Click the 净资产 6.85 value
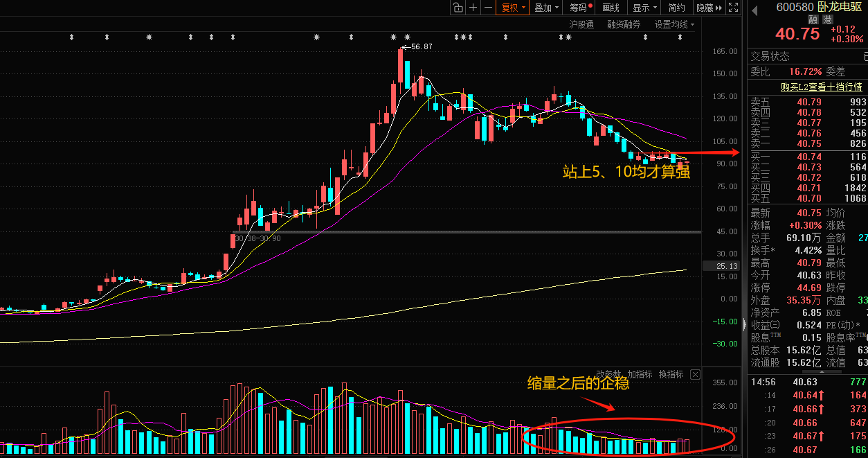This screenshot has height=458, width=868. pos(812,312)
